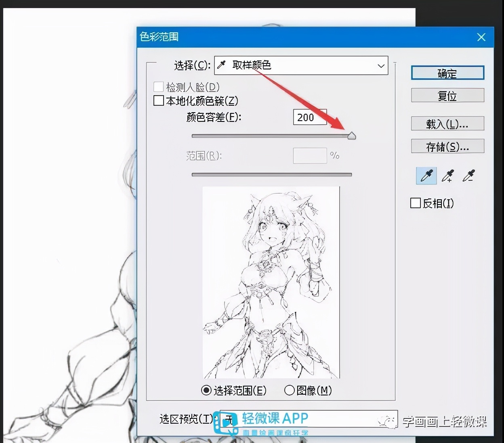Click the 确定 button
The height and width of the screenshot is (443, 504).
(447, 73)
